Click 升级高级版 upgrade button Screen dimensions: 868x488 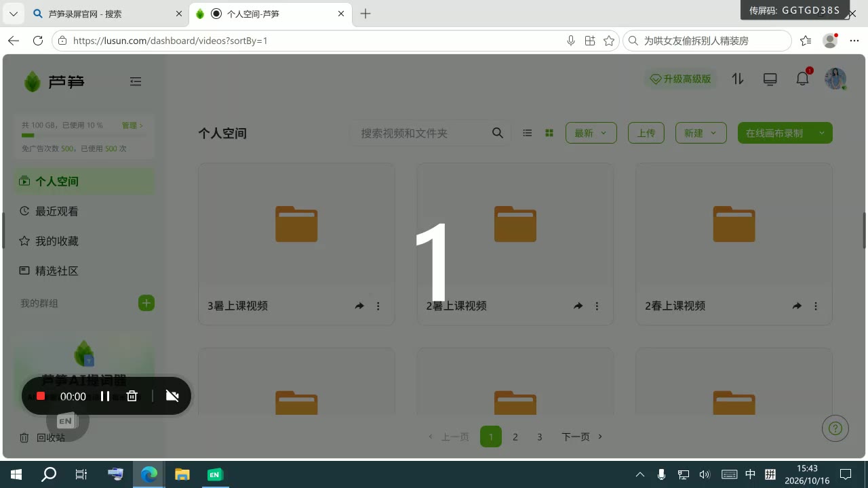click(680, 79)
